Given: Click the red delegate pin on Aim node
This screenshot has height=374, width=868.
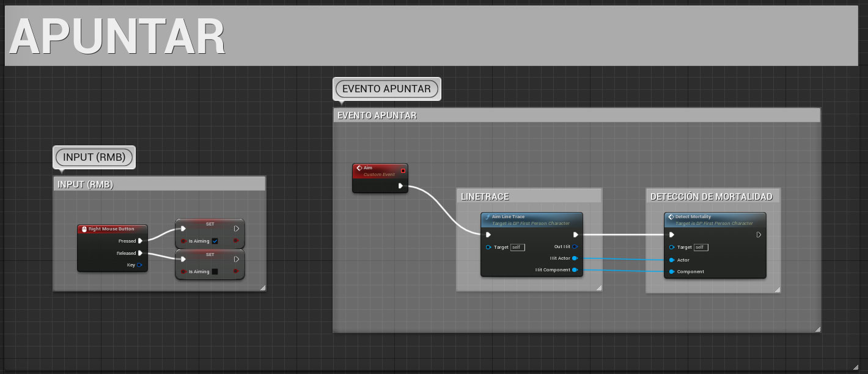Looking at the screenshot, I should (x=403, y=170).
